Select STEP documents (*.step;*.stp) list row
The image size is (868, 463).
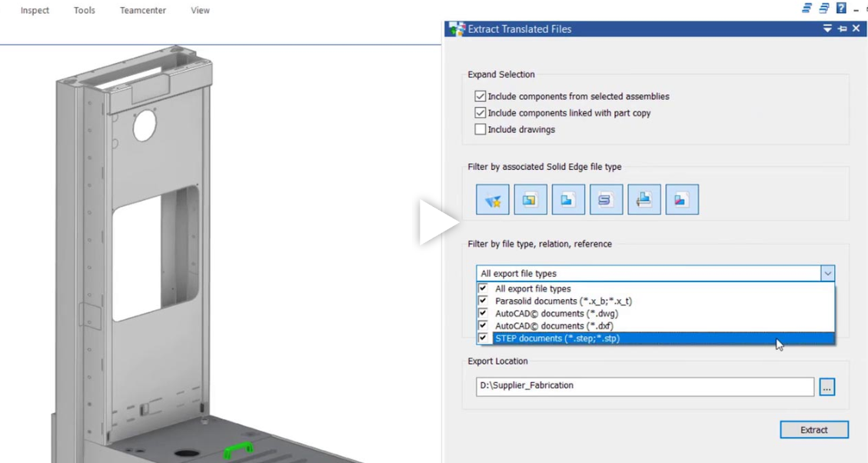coord(656,338)
